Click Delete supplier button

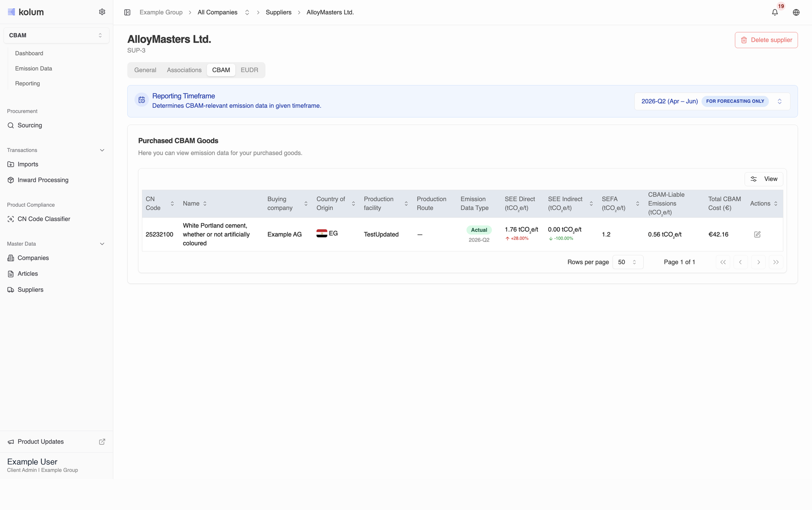766,40
